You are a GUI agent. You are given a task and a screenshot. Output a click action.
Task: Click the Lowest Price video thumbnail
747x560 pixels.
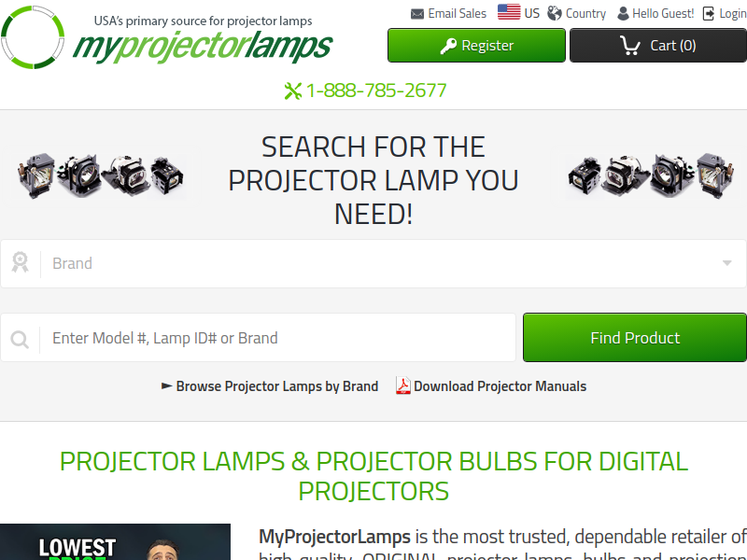click(x=115, y=542)
